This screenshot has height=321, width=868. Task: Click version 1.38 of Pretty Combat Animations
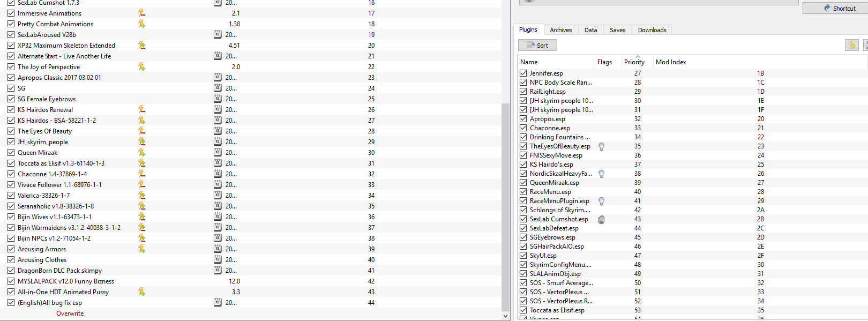click(234, 24)
